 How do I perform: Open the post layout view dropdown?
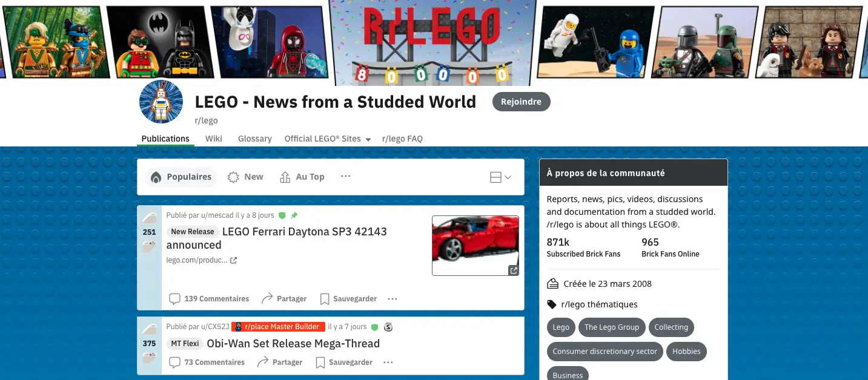click(500, 177)
